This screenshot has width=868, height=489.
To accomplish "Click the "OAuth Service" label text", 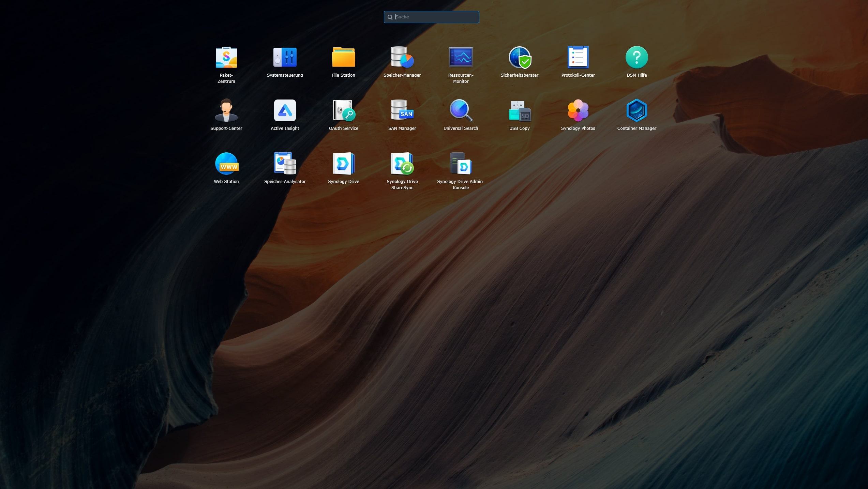I will pyautogui.click(x=343, y=128).
